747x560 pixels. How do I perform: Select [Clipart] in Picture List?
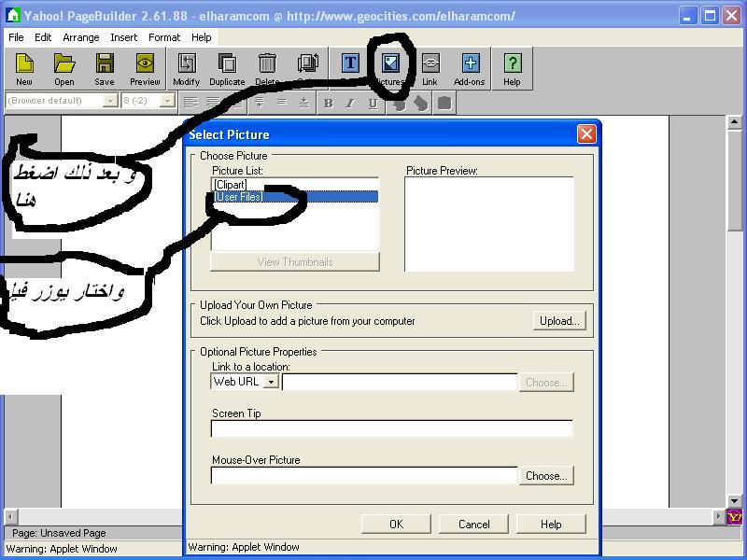point(295,184)
